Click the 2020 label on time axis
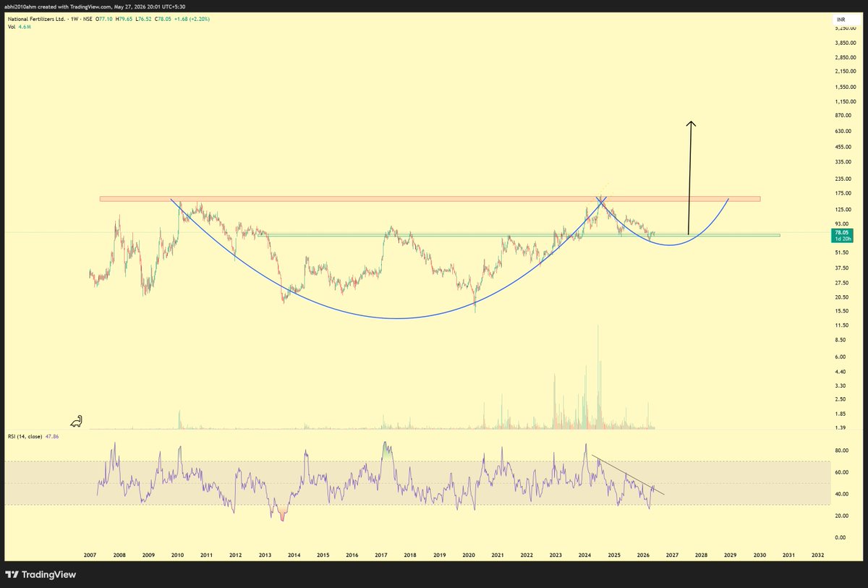The width and height of the screenshot is (868, 588). click(x=469, y=555)
